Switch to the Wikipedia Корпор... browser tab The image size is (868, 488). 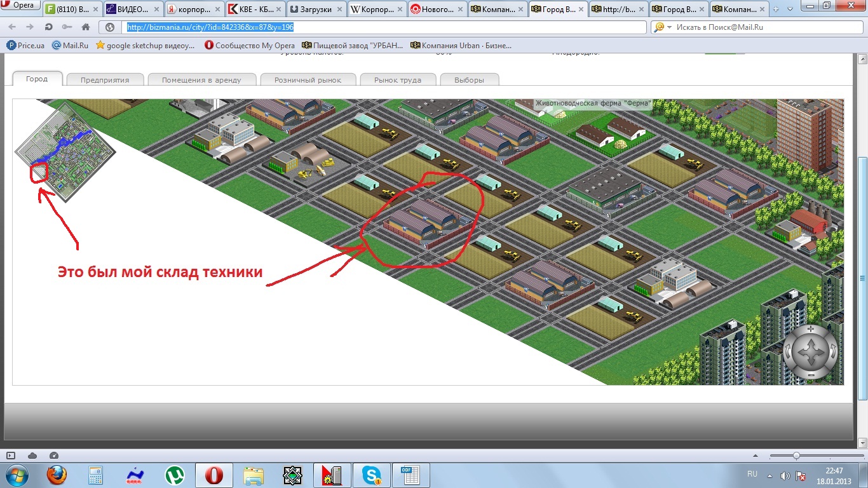377,10
